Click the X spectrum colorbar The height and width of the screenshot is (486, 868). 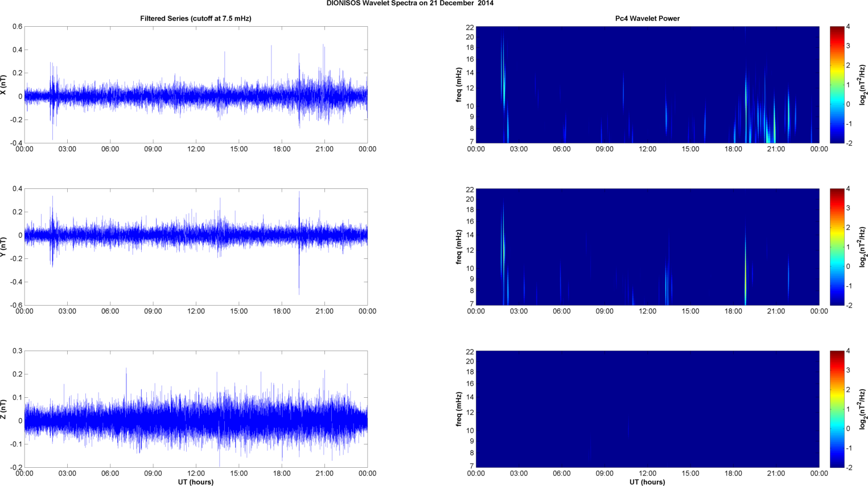click(837, 85)
